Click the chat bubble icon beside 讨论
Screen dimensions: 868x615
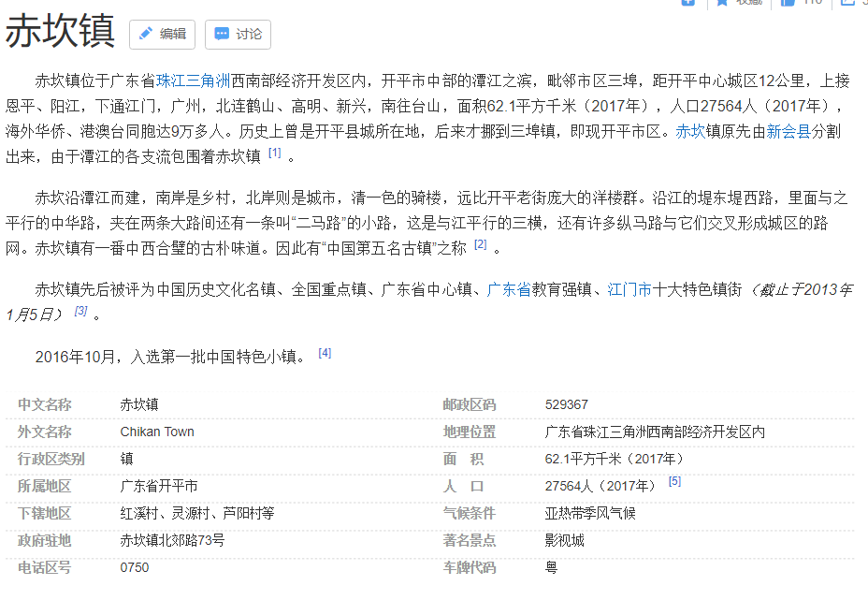222,35
